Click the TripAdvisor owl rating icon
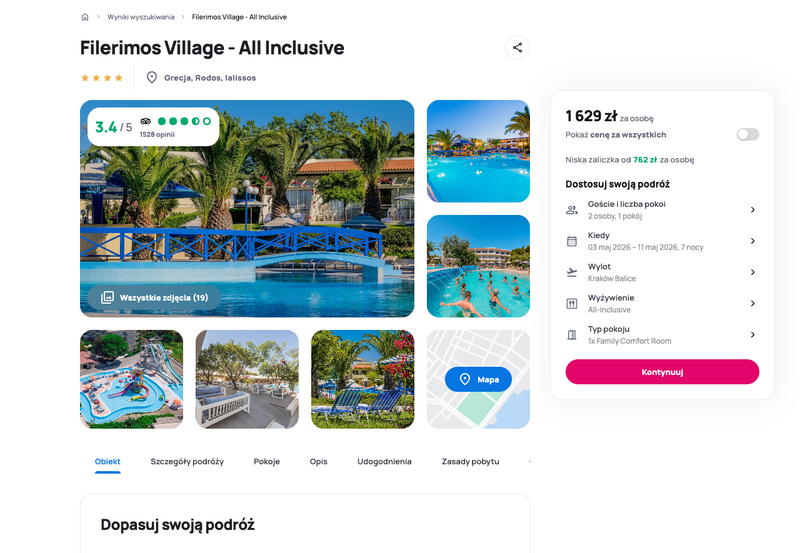 click(x=145, y=121)
